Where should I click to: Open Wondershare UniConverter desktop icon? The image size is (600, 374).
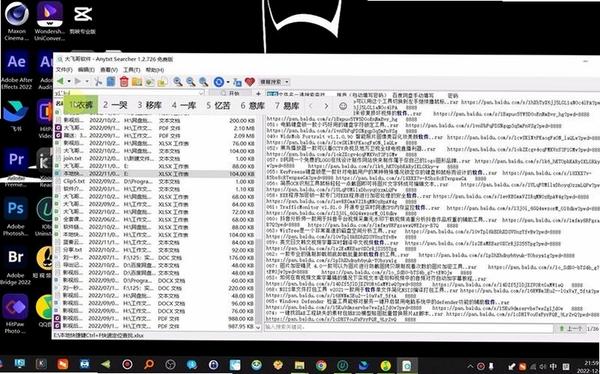pyautogui.click(x=50, y=21)
